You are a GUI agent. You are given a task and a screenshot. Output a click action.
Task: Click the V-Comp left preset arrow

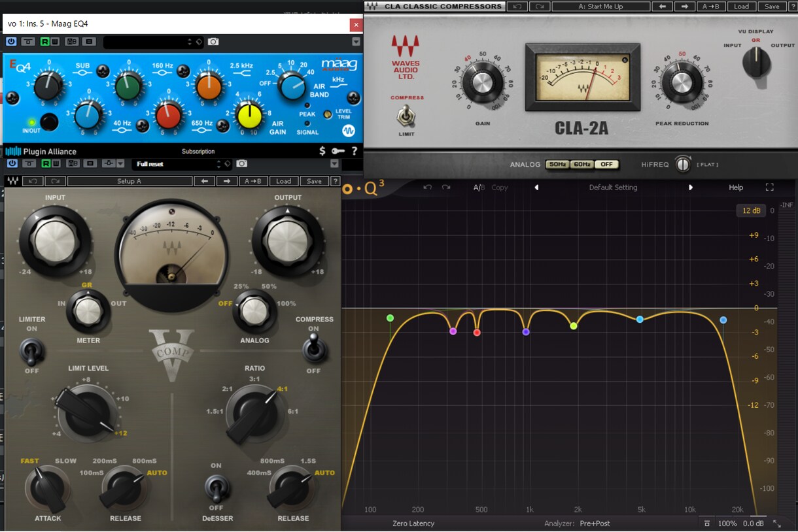(205, 181)
